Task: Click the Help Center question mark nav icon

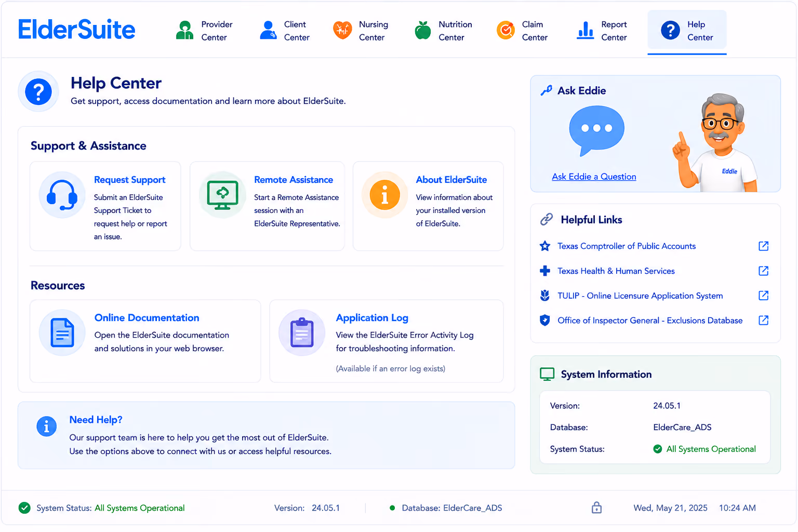Action: click(670, 30)
